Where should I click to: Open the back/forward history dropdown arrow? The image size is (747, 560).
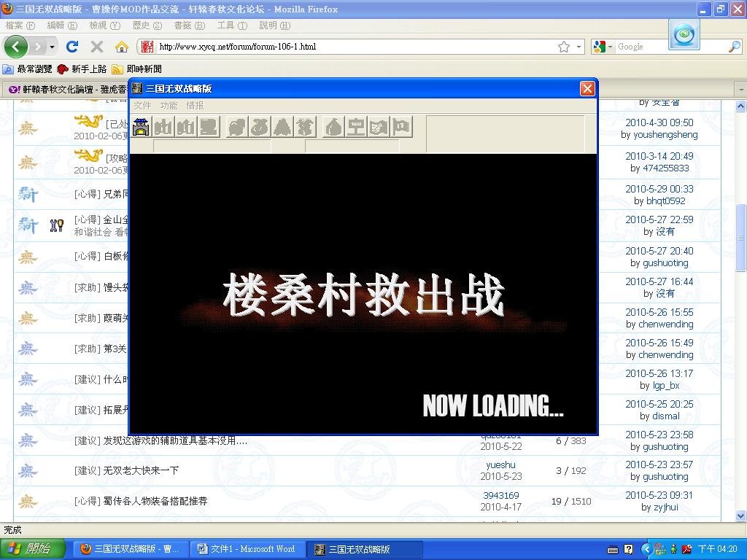coord(52,47)
